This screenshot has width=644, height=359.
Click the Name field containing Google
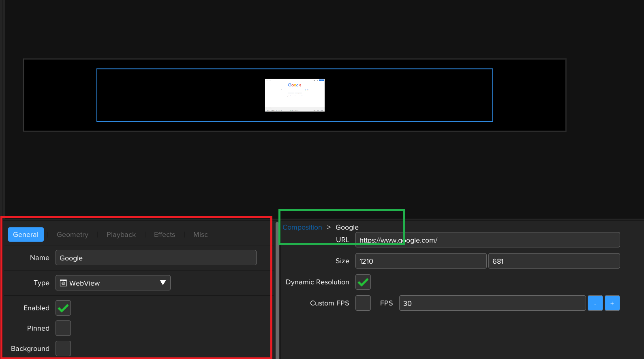(156, 258)
